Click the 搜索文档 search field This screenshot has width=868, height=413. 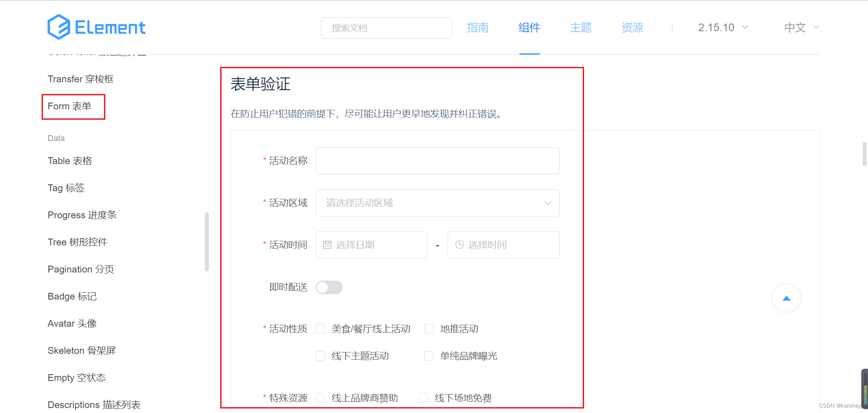(387, 28)
